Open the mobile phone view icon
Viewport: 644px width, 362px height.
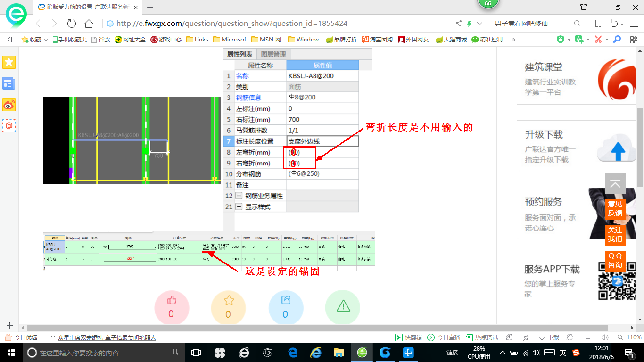[598, 24]
